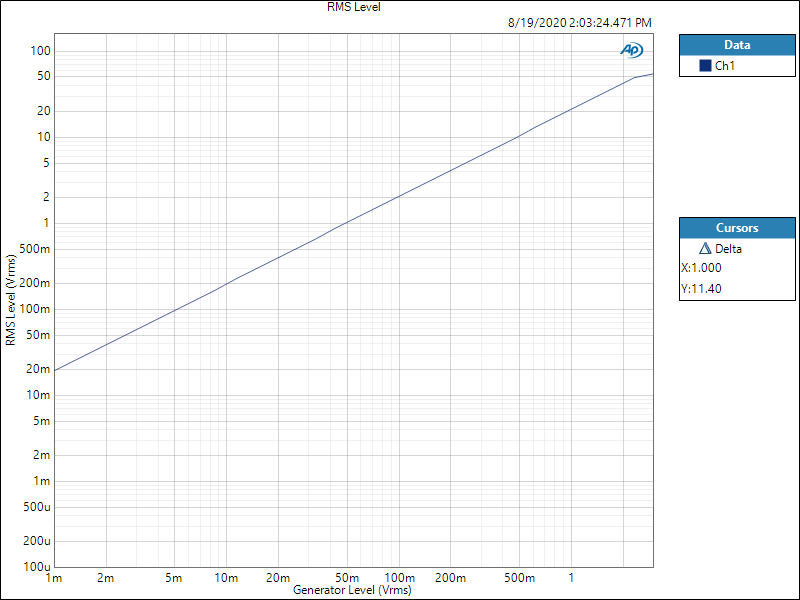Click the 200m label on the x-axis

(451, 578)
